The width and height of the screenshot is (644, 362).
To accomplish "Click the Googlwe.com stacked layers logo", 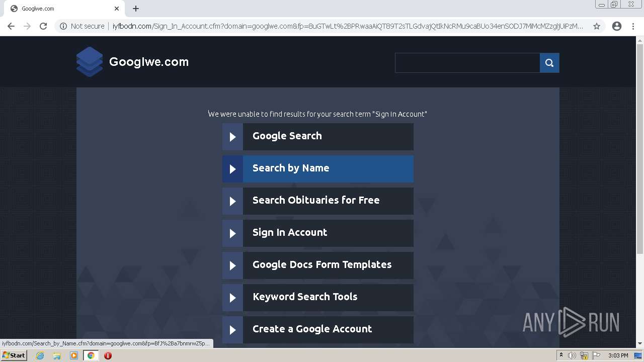I will 90,62.
